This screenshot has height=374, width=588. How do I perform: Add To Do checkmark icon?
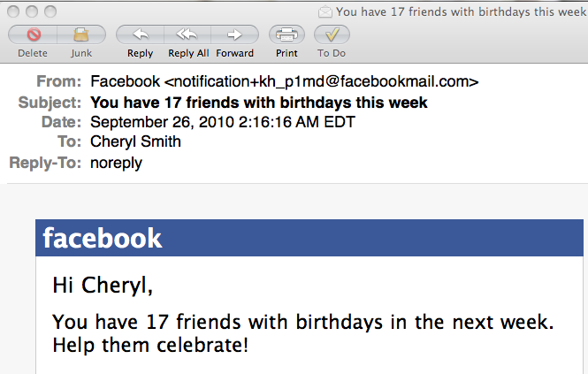coord(332,35)
